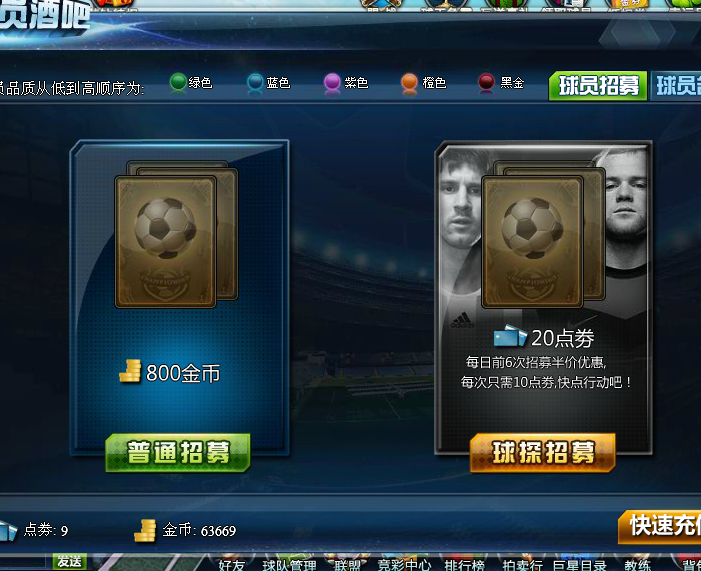Open the partially visible 球员 tab at right
701x571 pixels.
[676, 86]
